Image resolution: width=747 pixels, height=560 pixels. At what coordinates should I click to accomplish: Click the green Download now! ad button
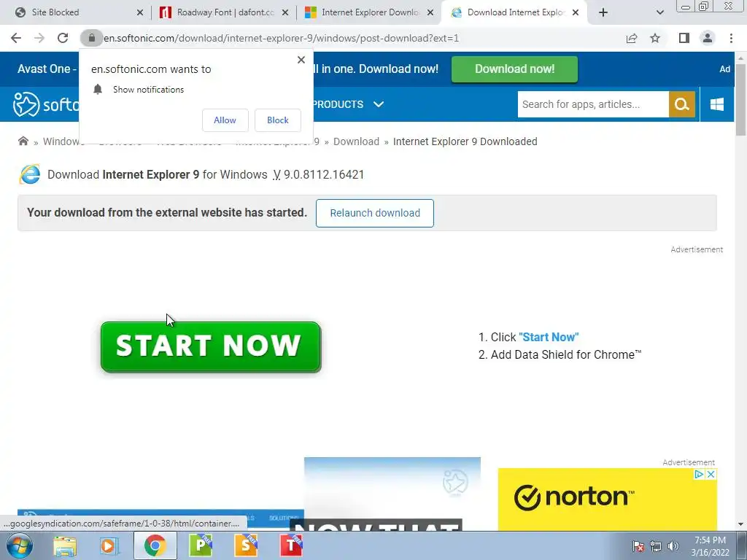(x=514, y=69)
